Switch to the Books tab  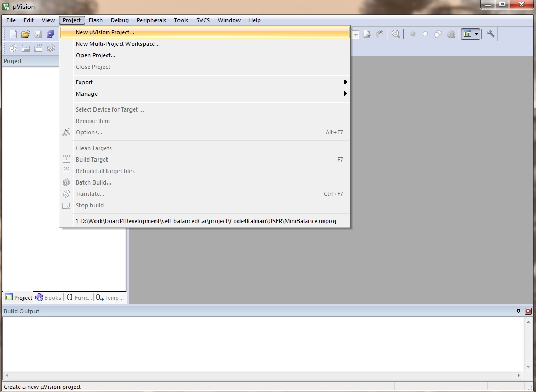pyautogui.click(x=48, y=298)
